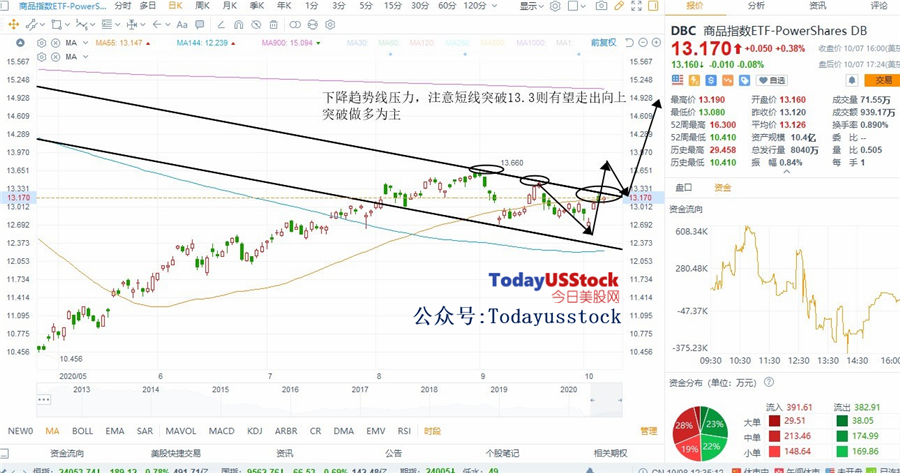Screen dimensions: 900x473
Task: Hide all drawings with eye-slash icon
Action: point(256,25)
